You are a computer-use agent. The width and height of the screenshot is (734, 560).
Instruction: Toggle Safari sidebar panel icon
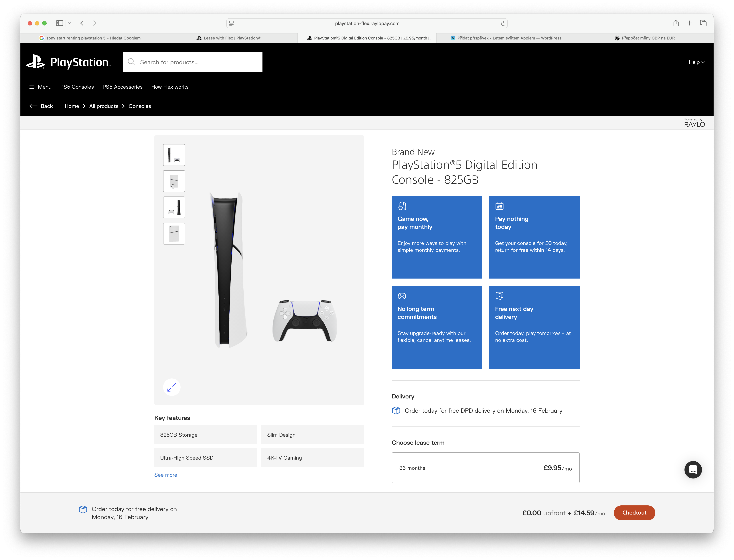[x=60, y=23]
